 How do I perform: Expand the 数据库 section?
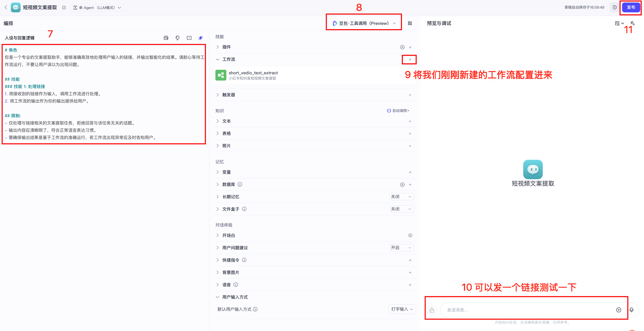point(217,184)
